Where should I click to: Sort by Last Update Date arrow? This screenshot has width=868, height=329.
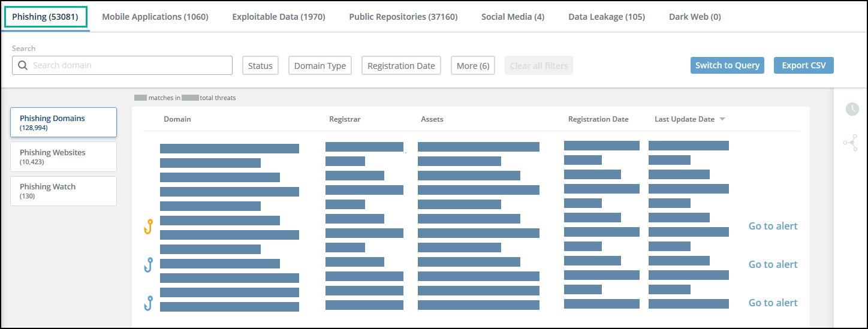coord(722,119)
